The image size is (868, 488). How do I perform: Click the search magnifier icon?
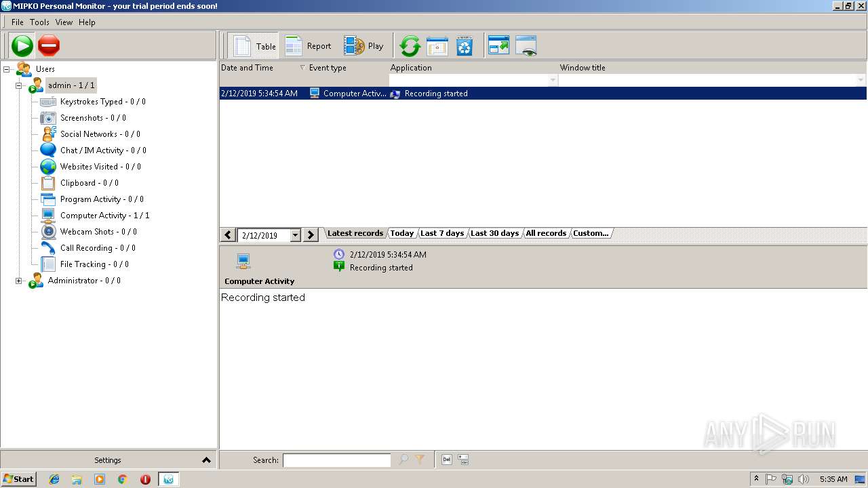pyautogui.click(x=403, y=460)
